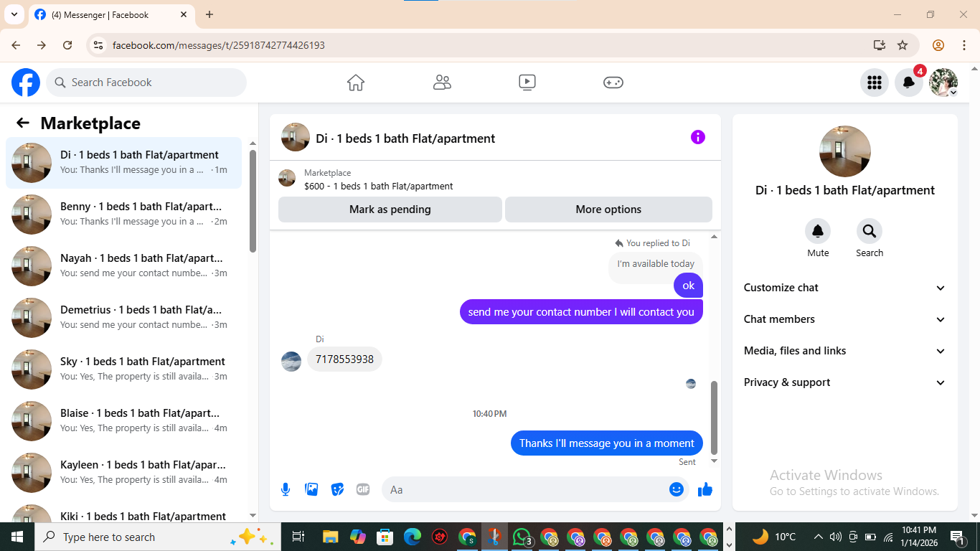
Task: Open the emoji picker smiley icon
Action: (676, 489)
